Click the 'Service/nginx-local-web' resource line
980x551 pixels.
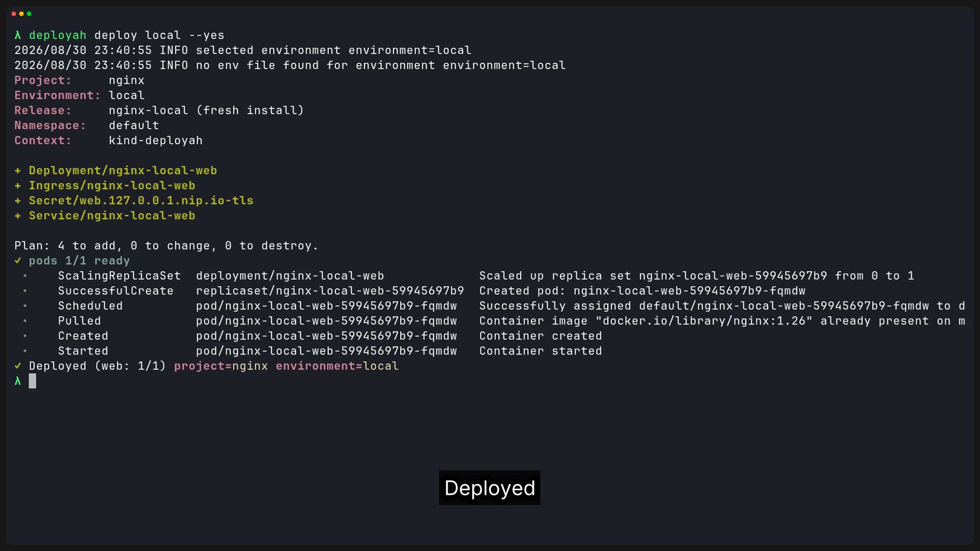pos(105,216)
